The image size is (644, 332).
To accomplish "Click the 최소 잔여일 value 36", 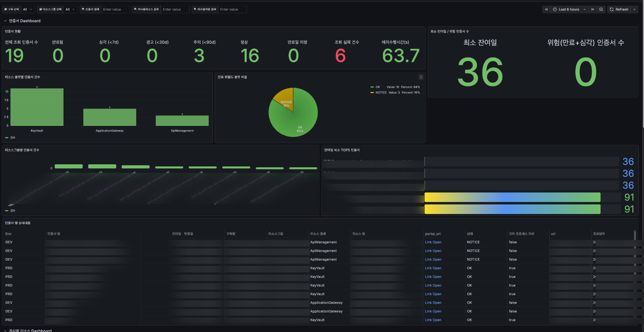I will point(480,72).
